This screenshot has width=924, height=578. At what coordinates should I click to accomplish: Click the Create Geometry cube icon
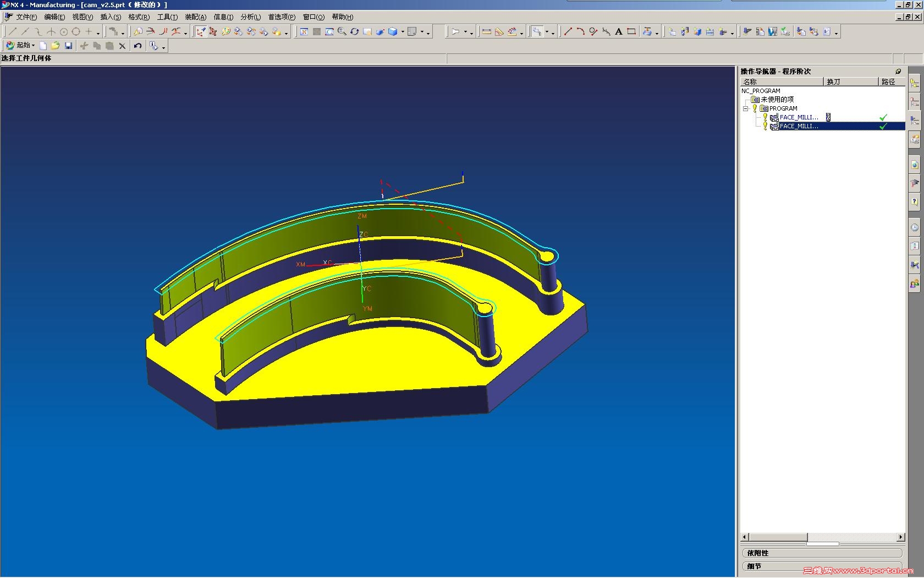(697, 32)
